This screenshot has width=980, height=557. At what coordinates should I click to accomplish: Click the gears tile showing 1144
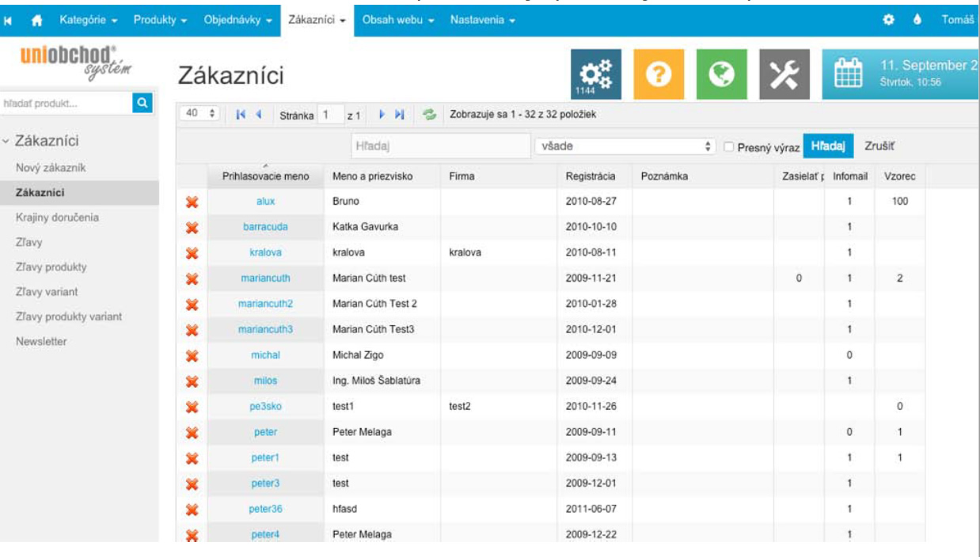595,76
